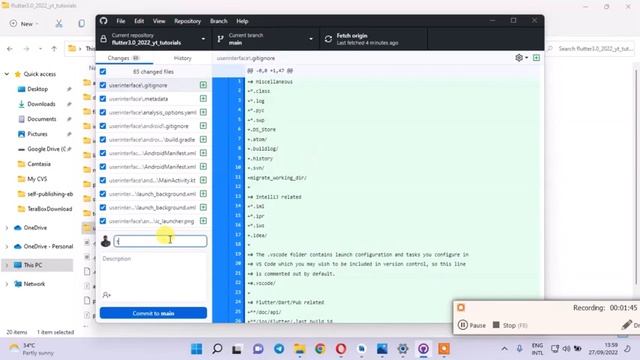Expand OneDrive - Personal tree node
The height and width of the screenshot is (360, 640).
7,247
